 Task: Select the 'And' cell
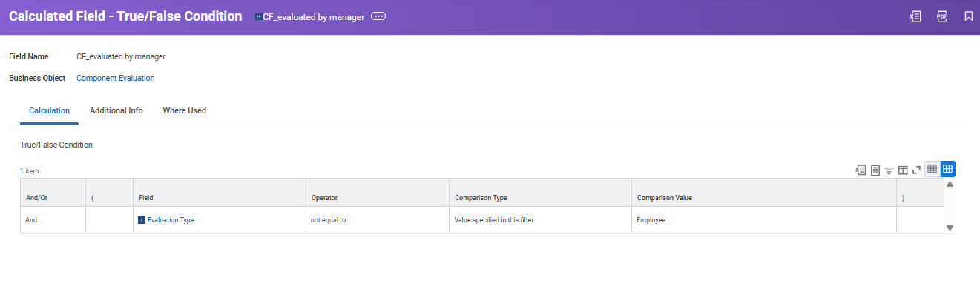click(53, 220)
